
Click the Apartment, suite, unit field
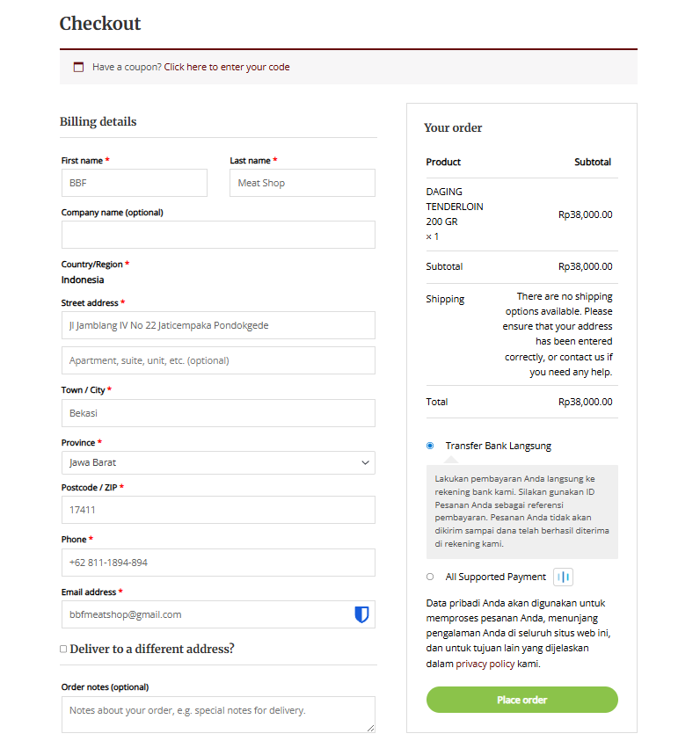[218, 360]
